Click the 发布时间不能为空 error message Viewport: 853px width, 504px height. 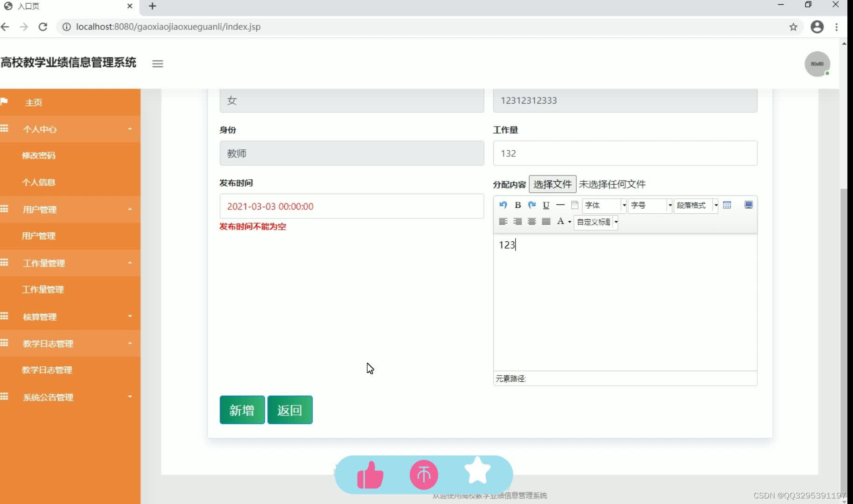point(253,227)
